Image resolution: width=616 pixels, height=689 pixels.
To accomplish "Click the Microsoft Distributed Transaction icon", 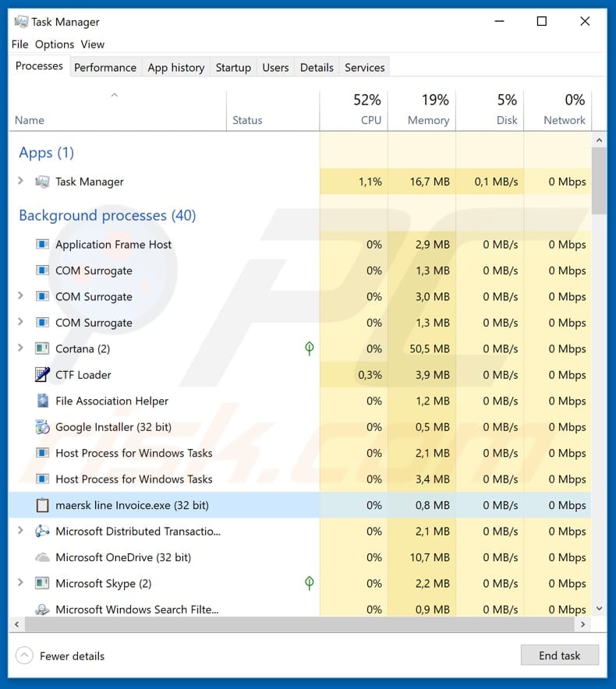I will (42, 532).
